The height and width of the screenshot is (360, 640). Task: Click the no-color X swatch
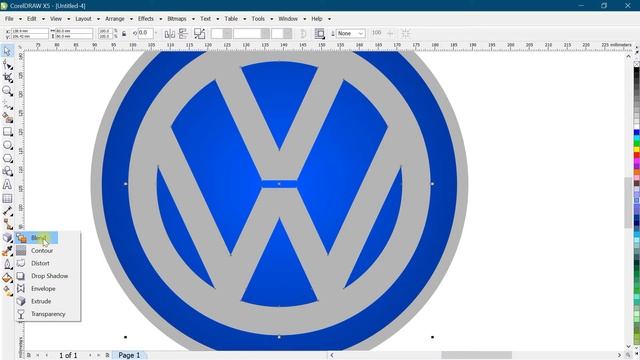click(636, 64)
